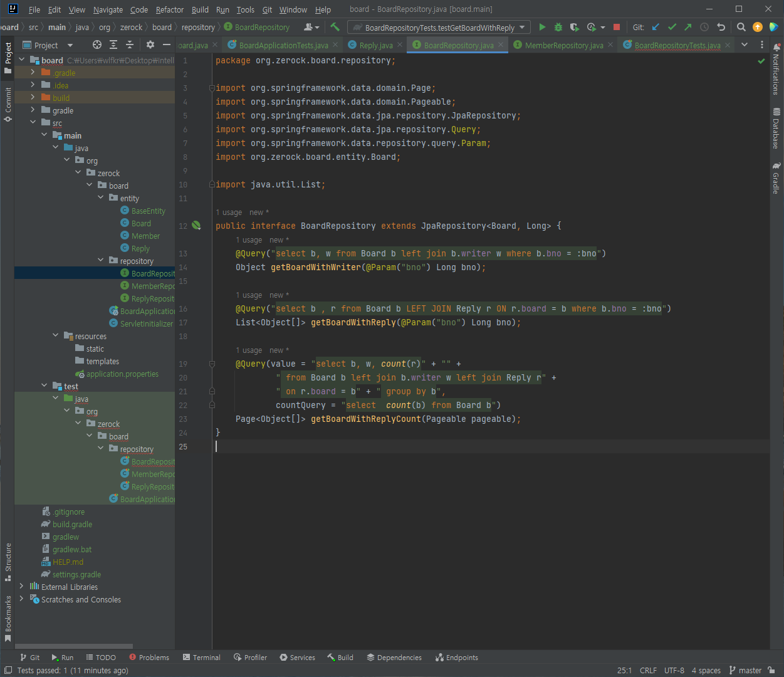Open the run configuration dropdown
Screen dimensions: 784x677
[x=439, y=27]
